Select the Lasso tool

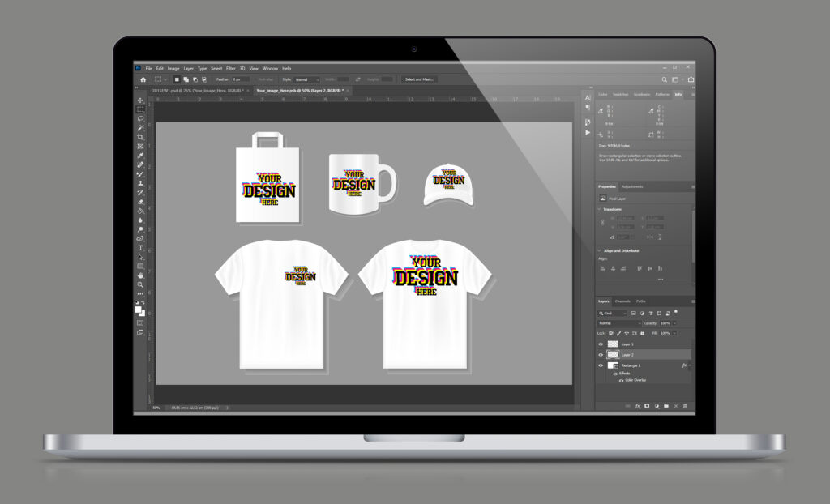[x=140, y=118]
